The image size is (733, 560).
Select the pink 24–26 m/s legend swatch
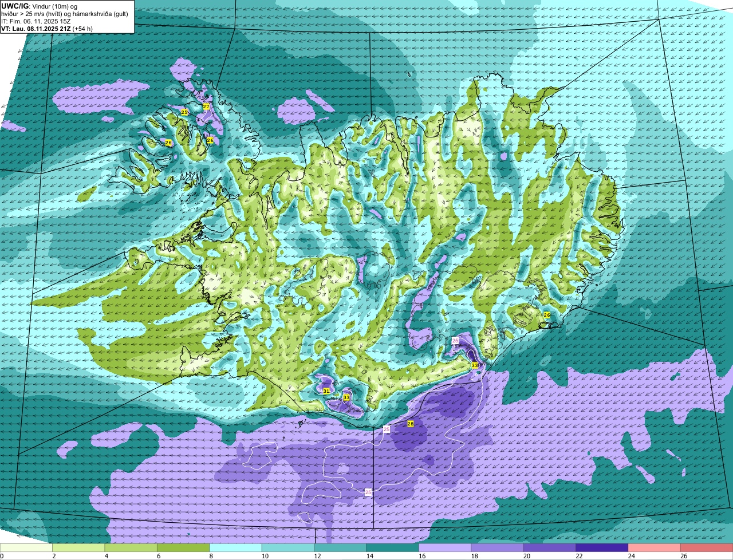pyautogui.click(x=654, y=547)
